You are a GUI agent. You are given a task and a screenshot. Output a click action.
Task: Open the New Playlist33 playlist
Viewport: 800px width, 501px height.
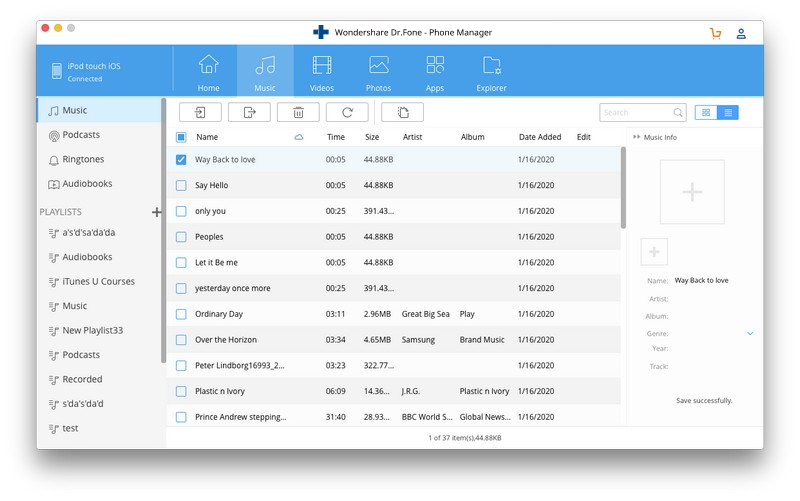pyautogui.click(x=99, y=331)
